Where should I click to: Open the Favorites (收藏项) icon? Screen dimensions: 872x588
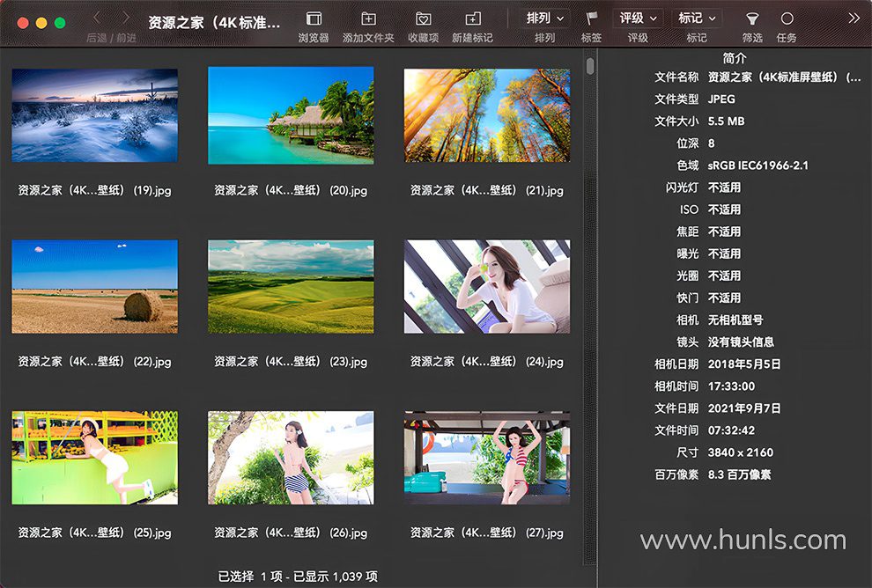(x=423, y=18)
